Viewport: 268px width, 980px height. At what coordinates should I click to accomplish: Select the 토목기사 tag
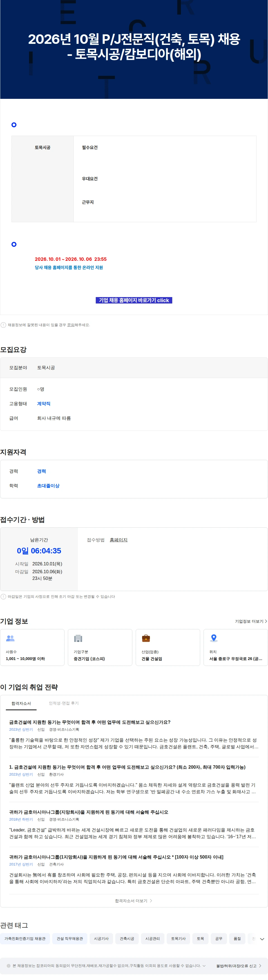pyautogui.click(x=178, y=938)
